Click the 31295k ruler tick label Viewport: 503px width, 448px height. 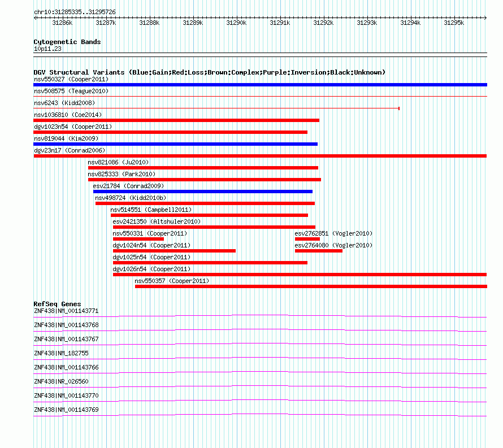(454, 23)
